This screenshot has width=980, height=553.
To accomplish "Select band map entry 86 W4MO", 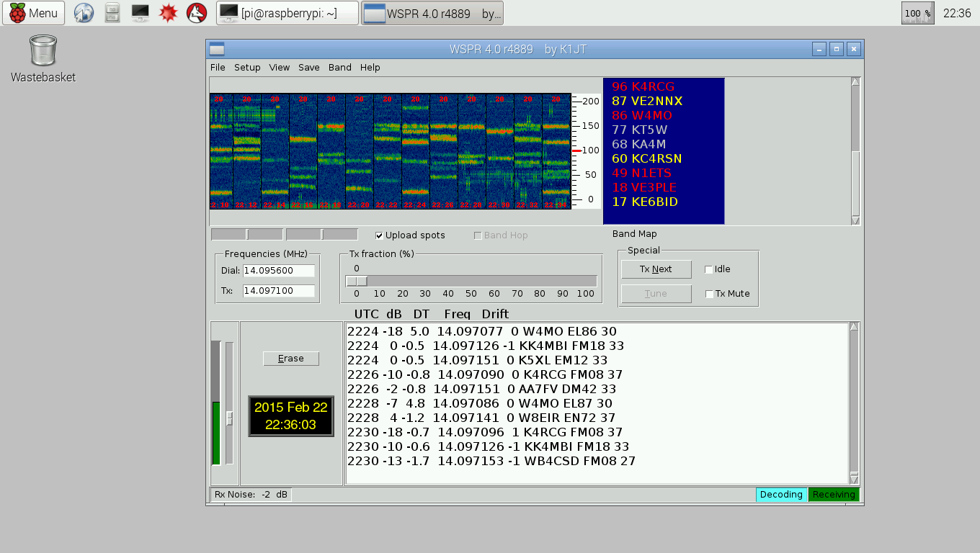I will [x=642, y=116].
